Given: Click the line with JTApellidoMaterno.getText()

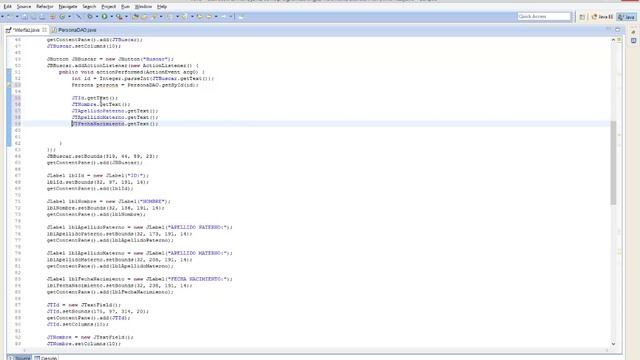Looking at the screenshot, I should 115,118.
